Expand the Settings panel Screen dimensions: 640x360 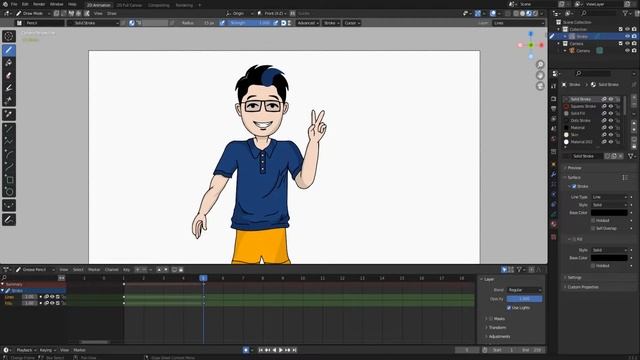pyautogui.click(x=574, y=278)
